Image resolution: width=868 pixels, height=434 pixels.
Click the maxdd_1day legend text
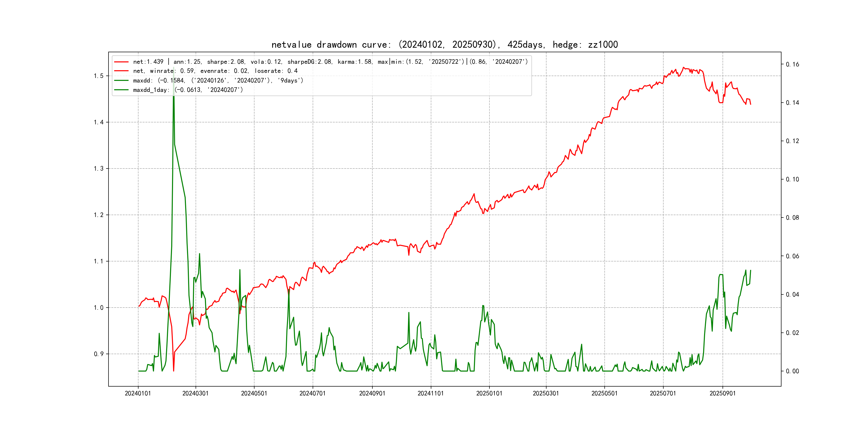coord(188,90)
